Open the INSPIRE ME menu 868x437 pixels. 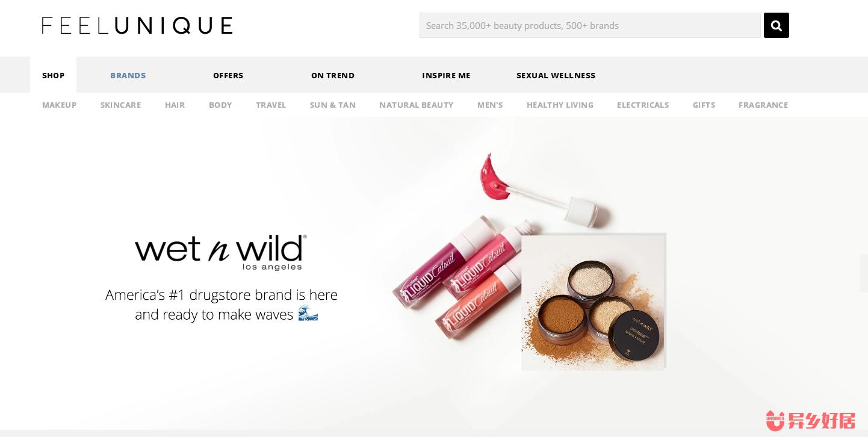(x=446, y=75)
